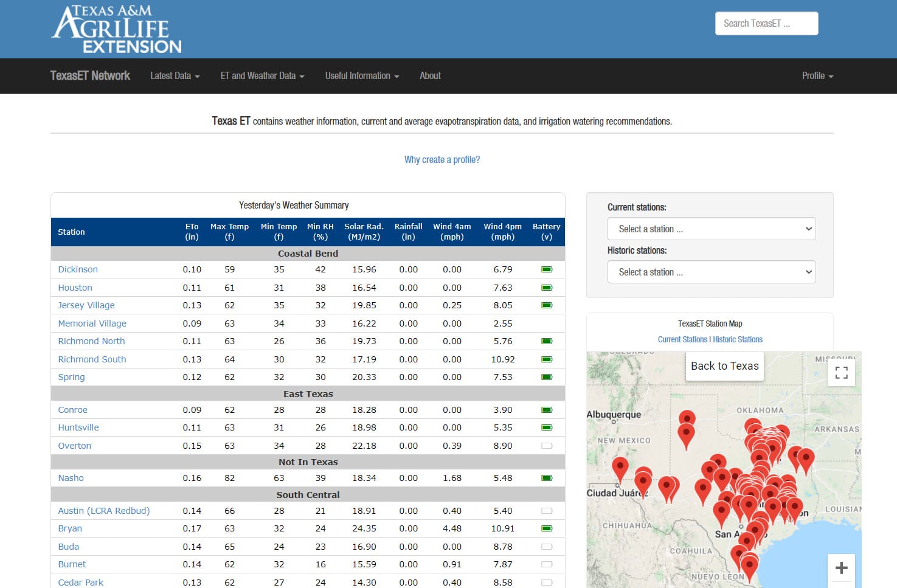Click the 24.35 solar value for Bryan
Image resolution: width=897 pixels, height=588 pixels.
364,528
